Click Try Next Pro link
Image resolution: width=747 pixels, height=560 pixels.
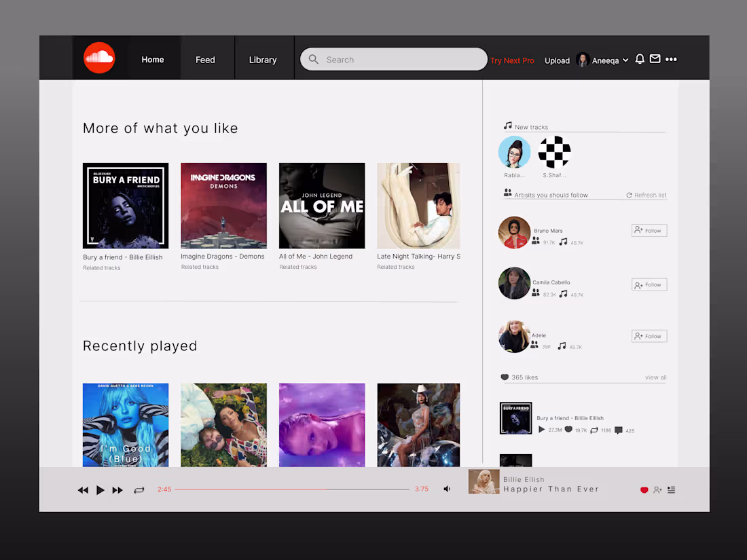[x=512, y=60]
